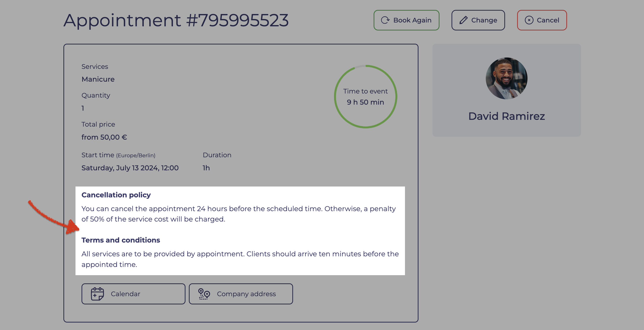The height and width of the screenshot is (330, 644).
Task: Click the Terms and conditions heading
Action: click(x=121, y=240)
